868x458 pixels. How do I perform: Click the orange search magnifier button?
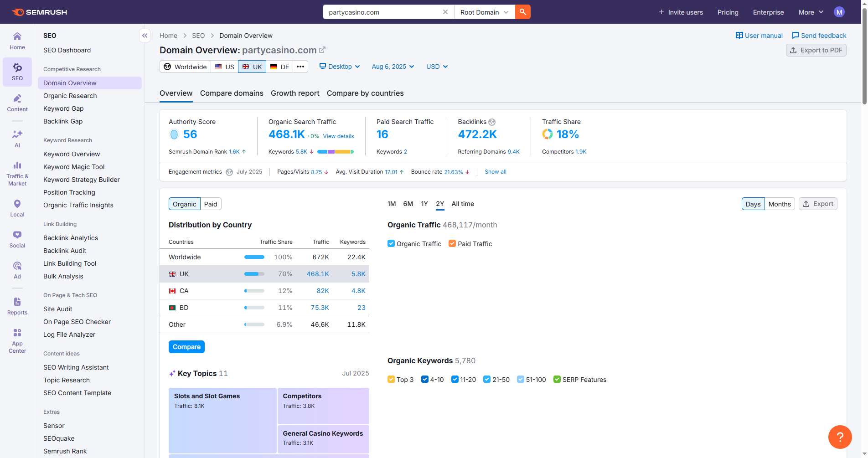click(x=522, y=12)
